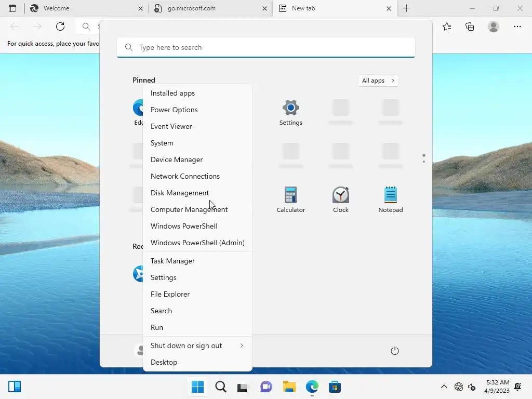Select File Explorer menu entry
This screenshot has width=532, height=399.
click(197, 294)
